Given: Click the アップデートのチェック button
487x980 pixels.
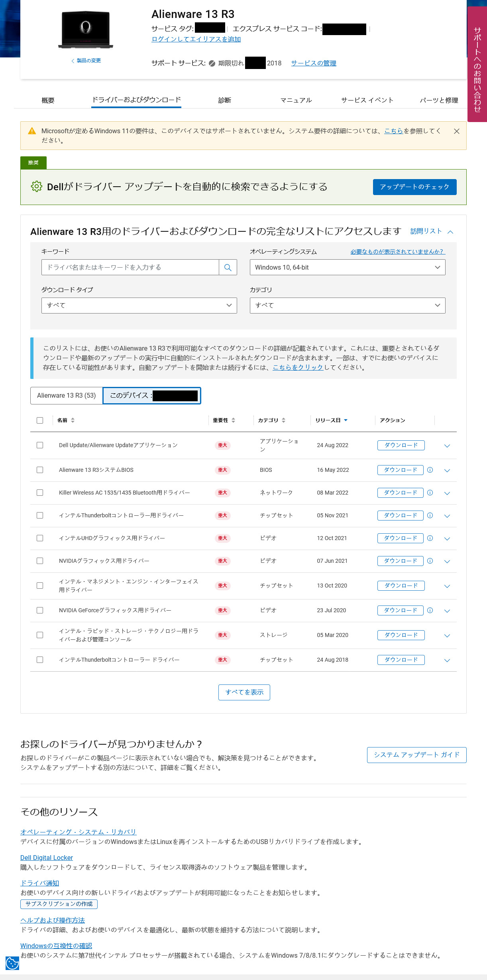Looking at the screenshot, I should click(414, 187).
